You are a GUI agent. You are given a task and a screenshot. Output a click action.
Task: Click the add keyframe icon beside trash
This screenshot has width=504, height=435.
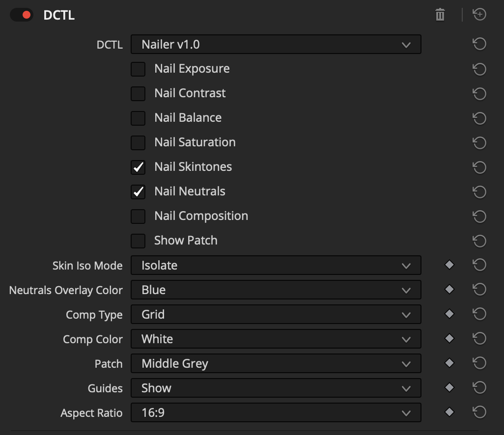point(479,15)
